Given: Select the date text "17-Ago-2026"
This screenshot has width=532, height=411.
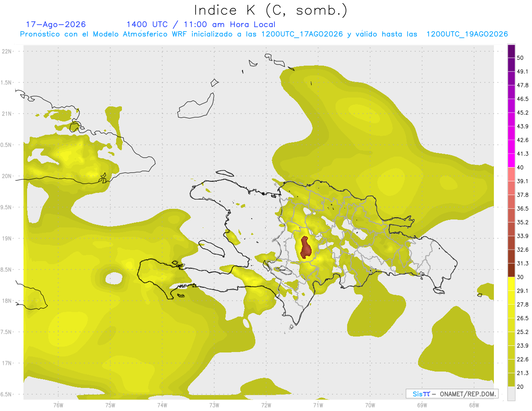Looking at the screenshot, I should click(x=56, y=24).
